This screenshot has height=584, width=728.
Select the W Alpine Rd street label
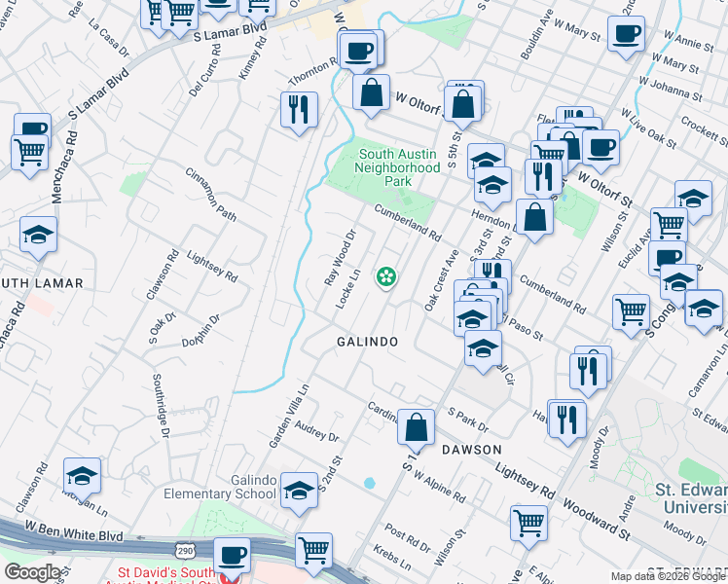point(439,487)
